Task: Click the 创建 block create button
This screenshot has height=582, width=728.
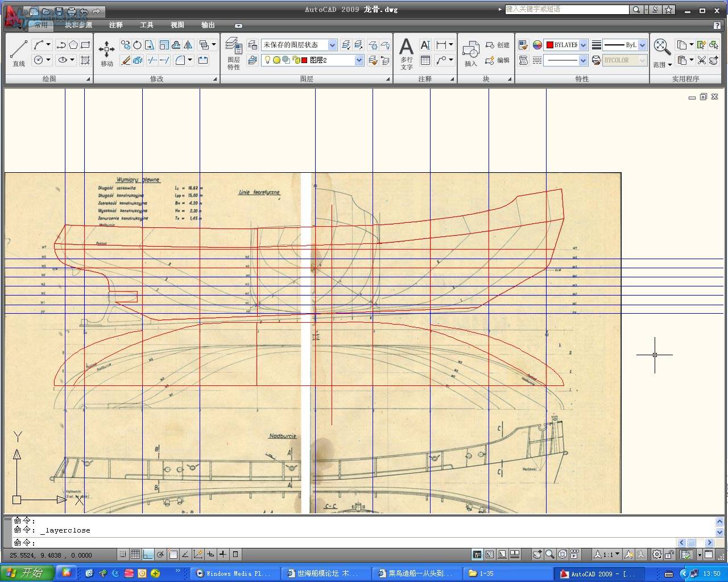Action: click(498, 45)
